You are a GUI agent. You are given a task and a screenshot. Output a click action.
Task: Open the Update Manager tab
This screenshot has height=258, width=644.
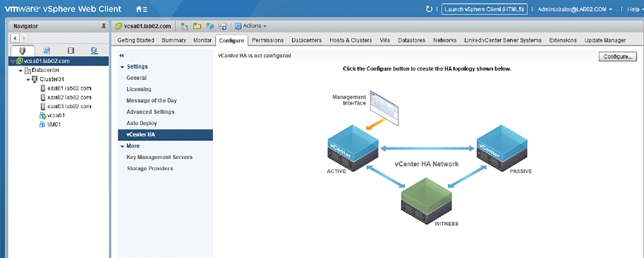coord(605,41)
